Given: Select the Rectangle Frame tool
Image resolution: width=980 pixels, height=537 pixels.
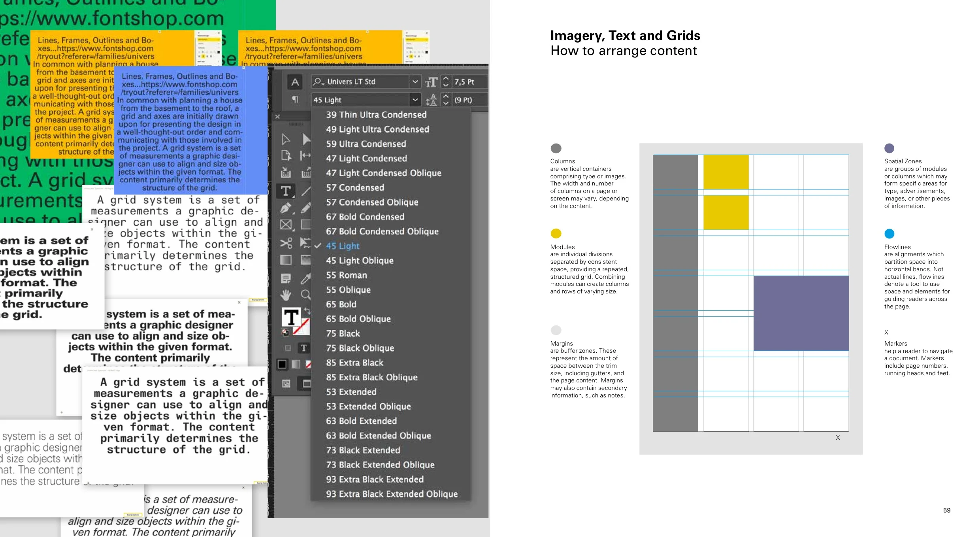Looking at the screenshot, I should pos(286,225).
